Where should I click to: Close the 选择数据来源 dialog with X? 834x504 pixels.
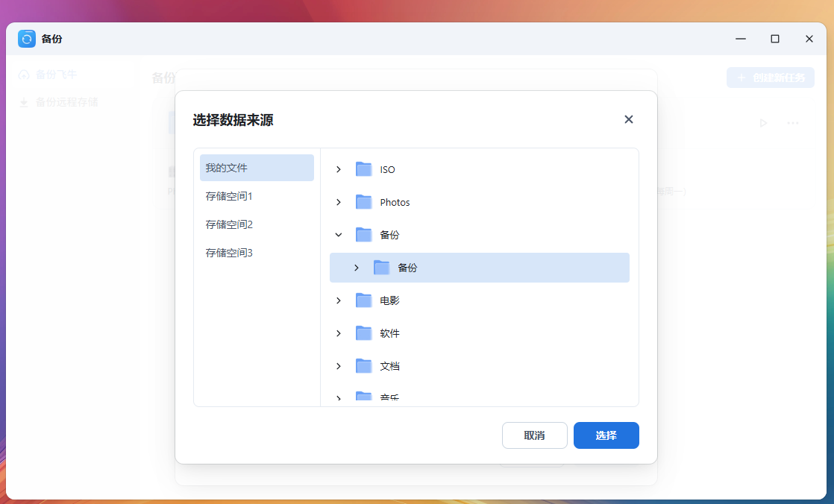coord(628,119)
